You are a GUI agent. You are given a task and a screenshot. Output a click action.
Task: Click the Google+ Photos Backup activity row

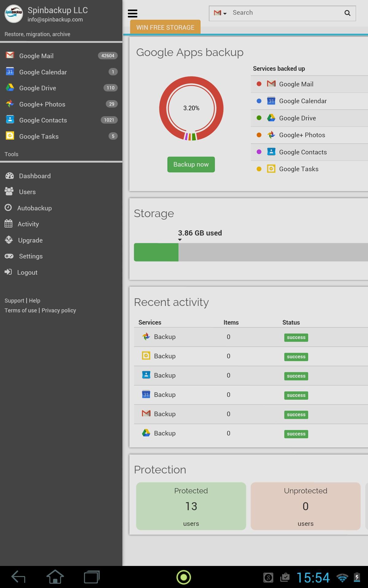click(x=251, y=337)
